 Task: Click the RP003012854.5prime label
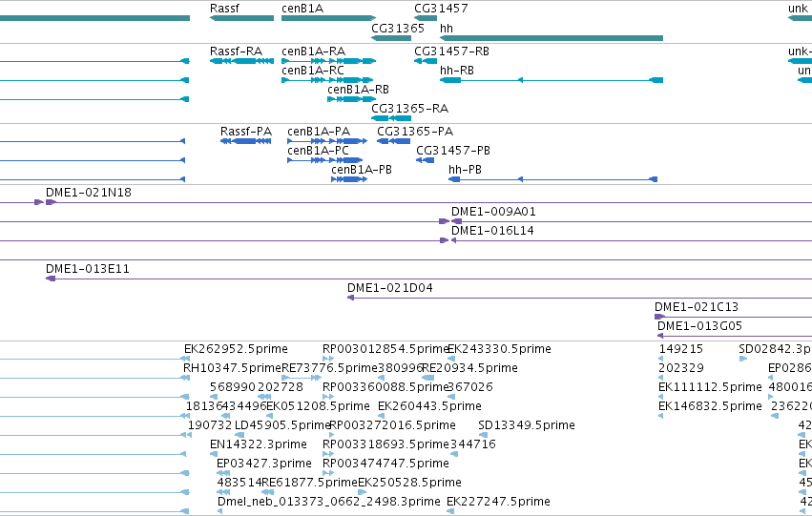tap(385, 349)
